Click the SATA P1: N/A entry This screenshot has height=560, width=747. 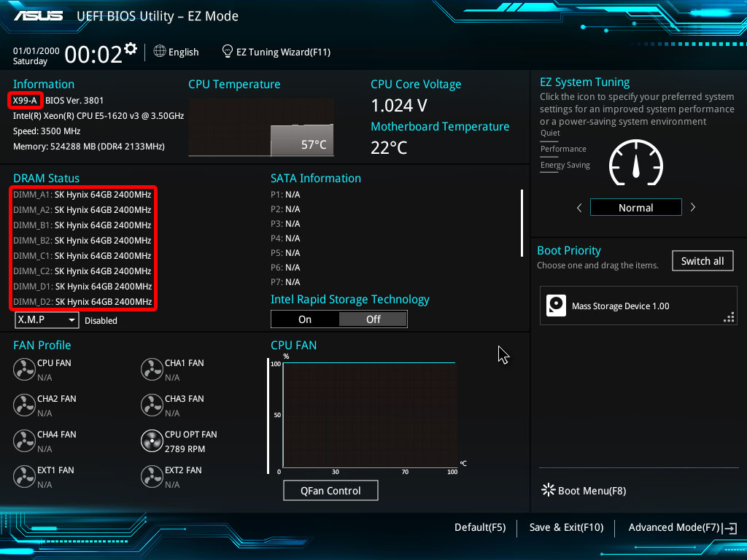(285, 194)
